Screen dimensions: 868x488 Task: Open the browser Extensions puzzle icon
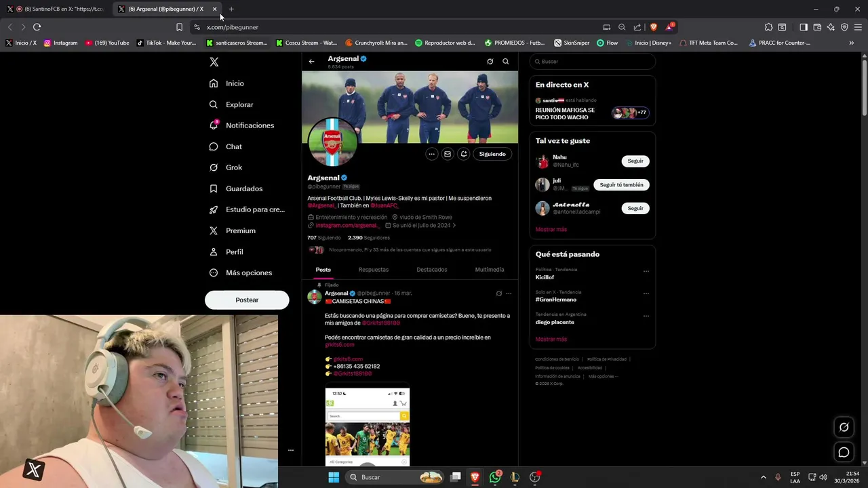pos(768,27)
